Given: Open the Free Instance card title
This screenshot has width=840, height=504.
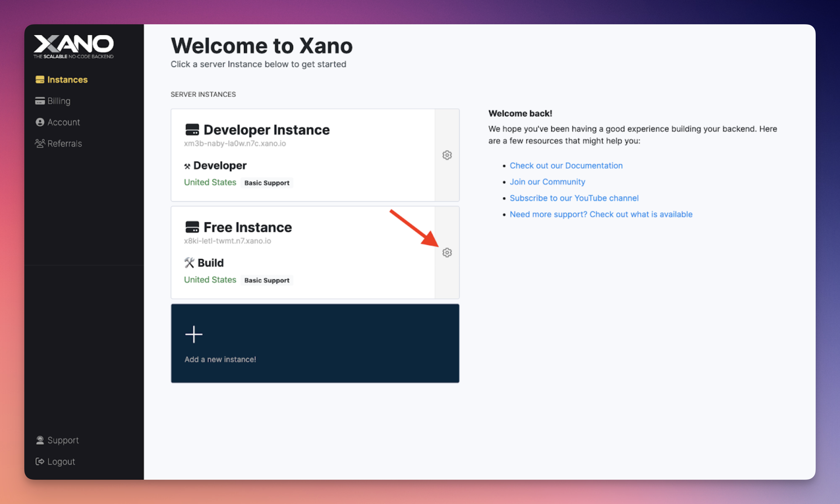Looking at the screenshot, I should coord(247,227).
